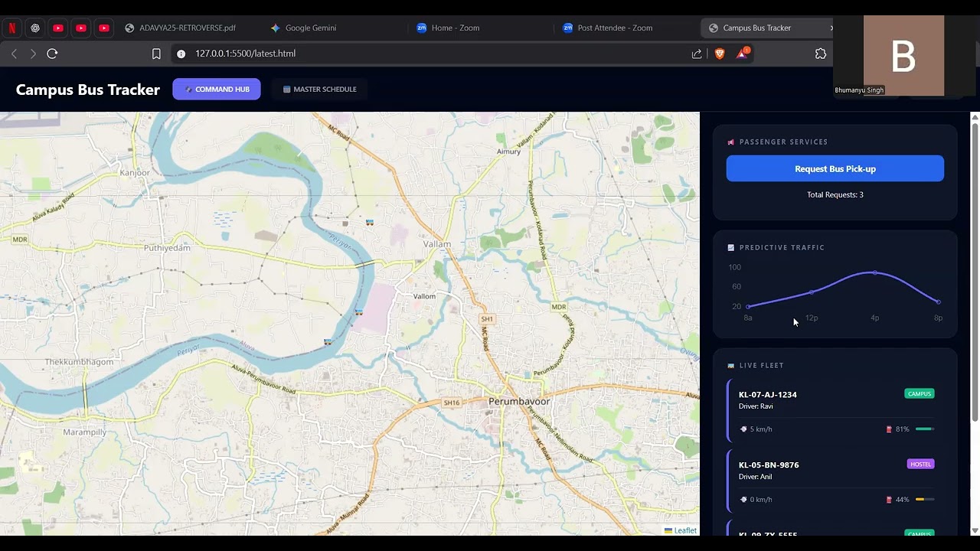The width and height of the screenshot is (980, 551).
Task: Open the third YouTube pinned tab
Action: coord(104,28)
